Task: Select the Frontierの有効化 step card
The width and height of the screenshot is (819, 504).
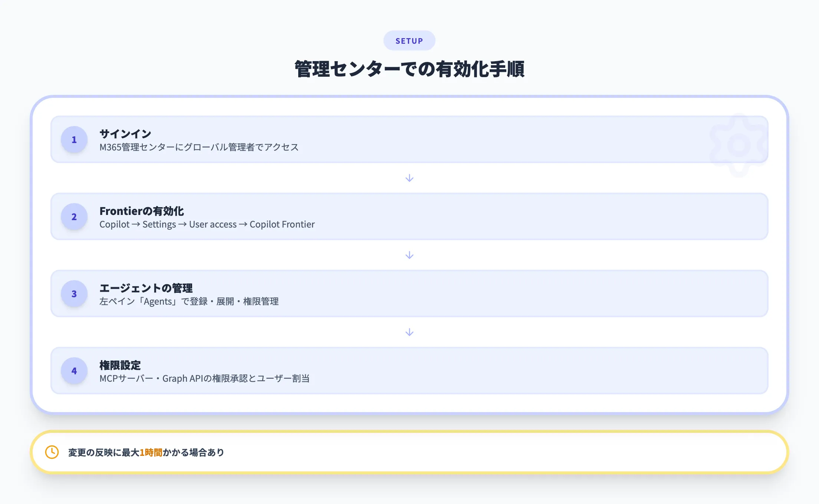Action: click(x=408, y=217)
